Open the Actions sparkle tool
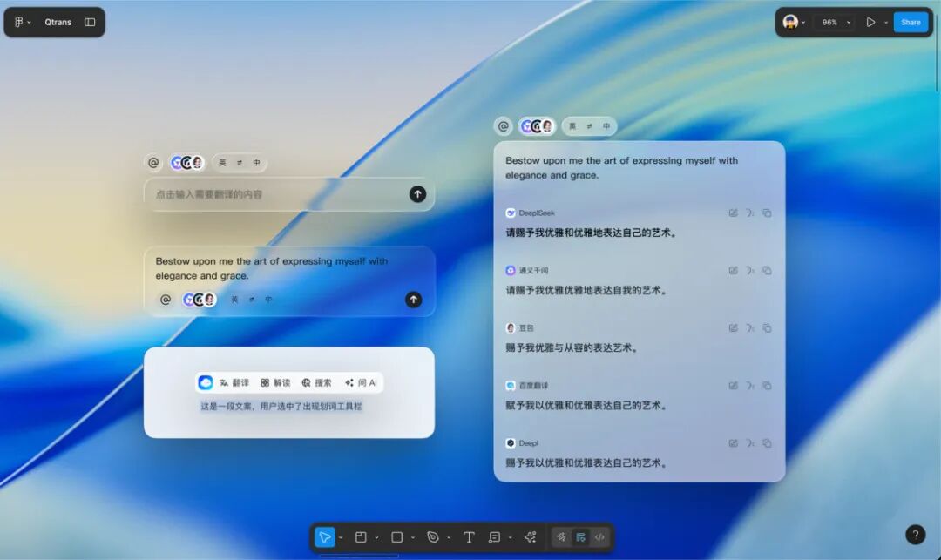This screenshot has height=560, width=941. (x=530, y=537)
